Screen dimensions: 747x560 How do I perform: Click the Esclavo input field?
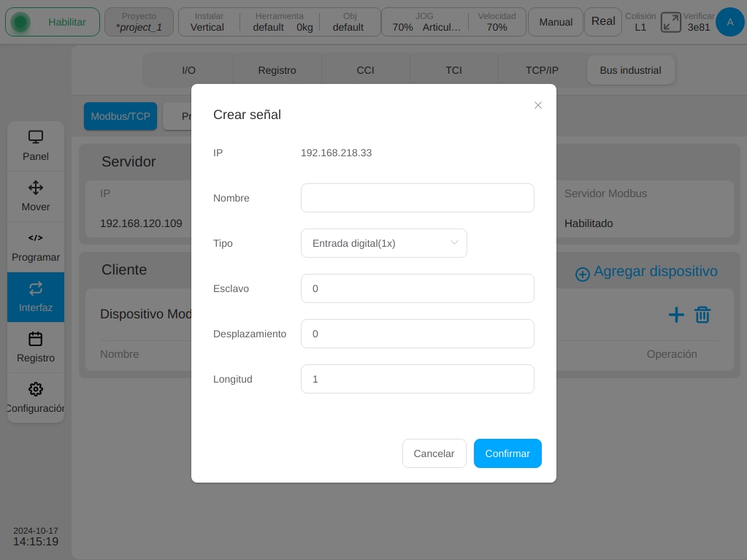[x=418, y=288]
